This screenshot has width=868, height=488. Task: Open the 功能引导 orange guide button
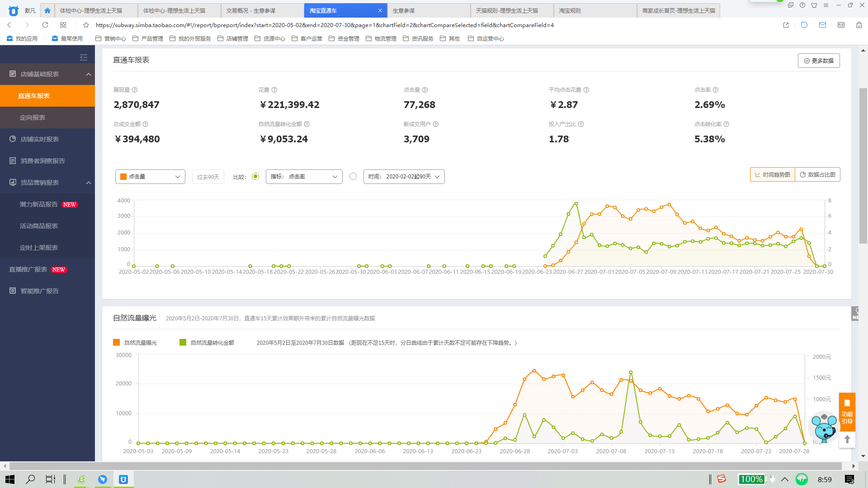[x=847, y=412]
